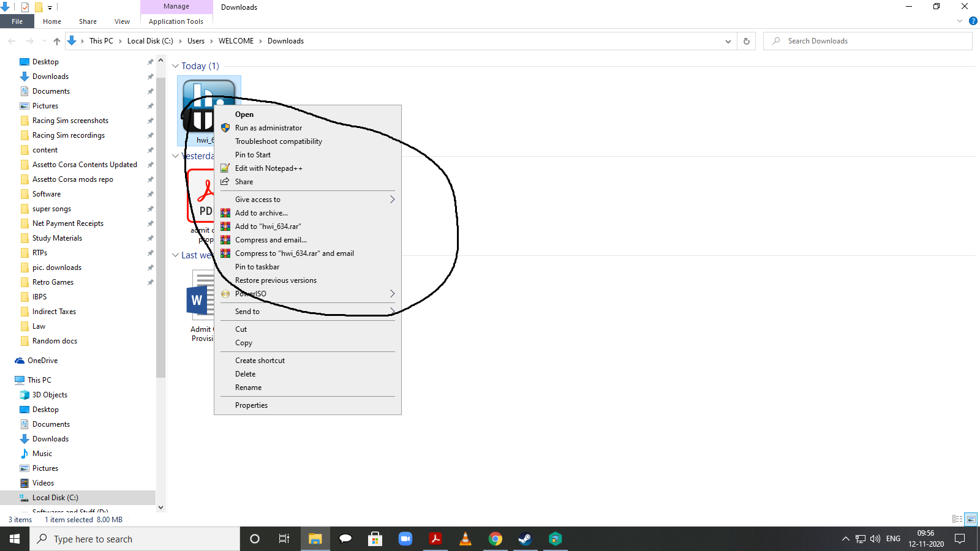This screenshot has width=980, height=551.
Task: Click Type here to search box
Action: click(x=135, y=539)
